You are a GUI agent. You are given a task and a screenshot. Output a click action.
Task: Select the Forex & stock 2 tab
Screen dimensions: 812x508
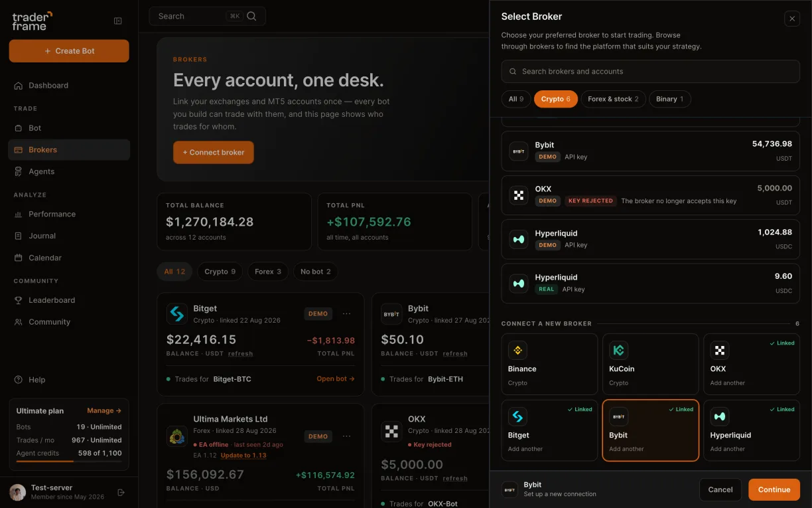click(x=613, y=99)
